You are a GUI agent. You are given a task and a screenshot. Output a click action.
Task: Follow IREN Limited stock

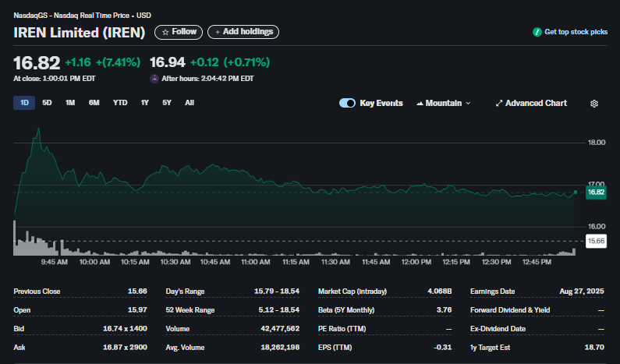pos(179,32)
